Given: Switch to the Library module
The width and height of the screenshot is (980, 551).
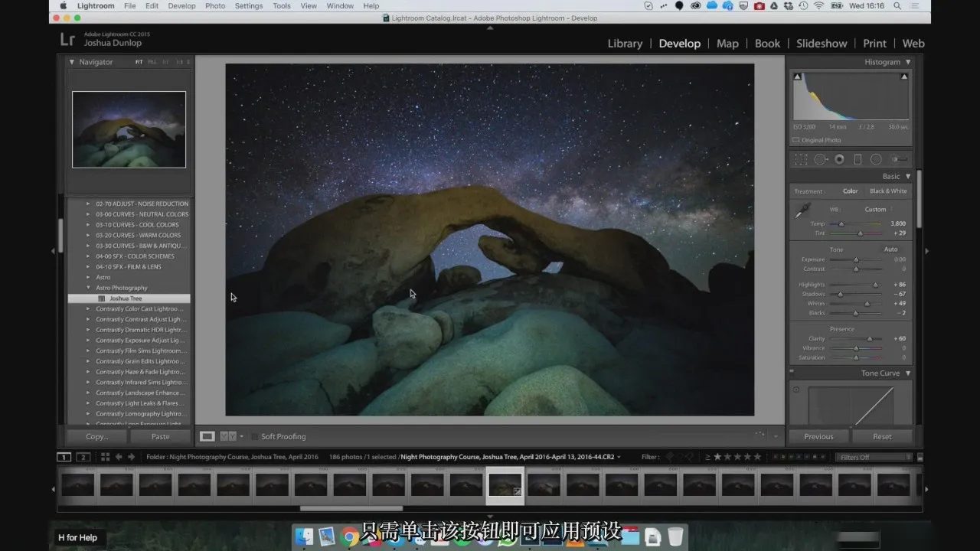Looking at the screenshot, I should (x=625, y=44).
